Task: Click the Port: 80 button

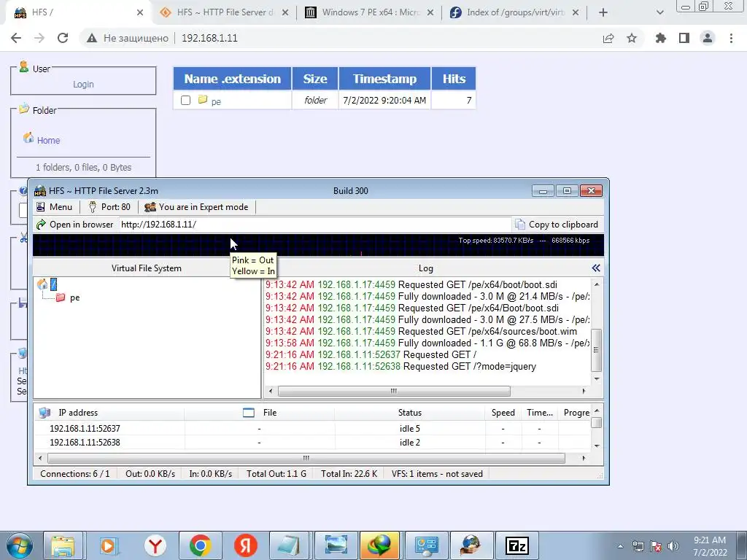Action: 109,206
